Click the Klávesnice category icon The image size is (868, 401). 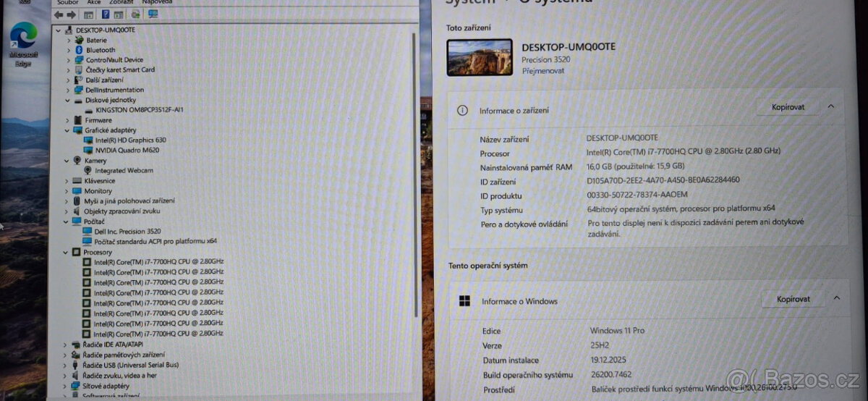[77, 180]
